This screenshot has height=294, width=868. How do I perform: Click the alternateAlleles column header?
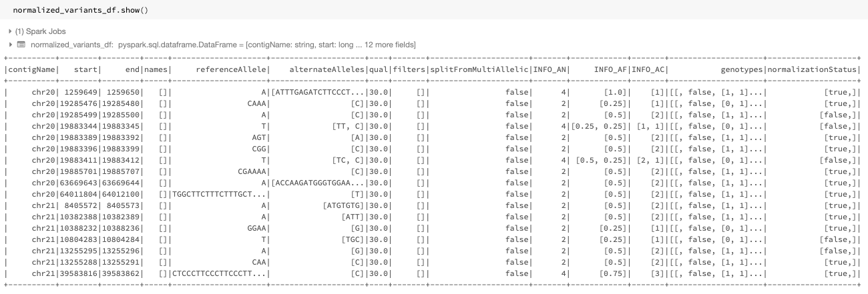pos(328,69)
